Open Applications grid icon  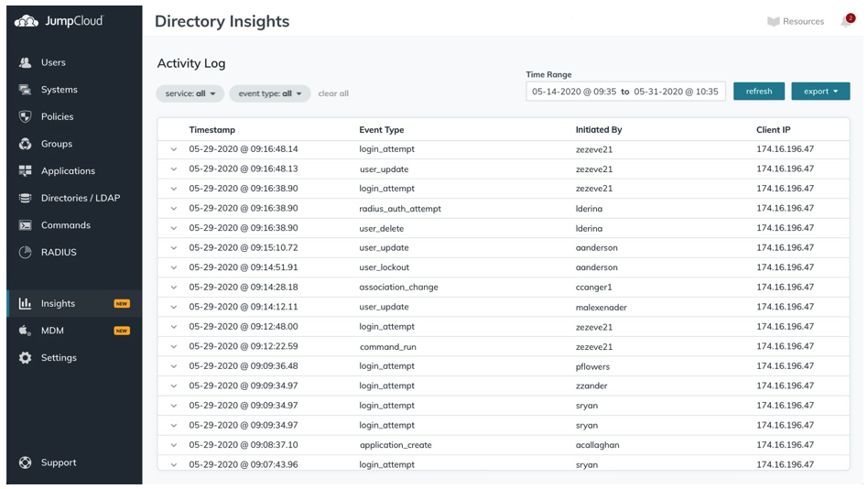point(26,171)
